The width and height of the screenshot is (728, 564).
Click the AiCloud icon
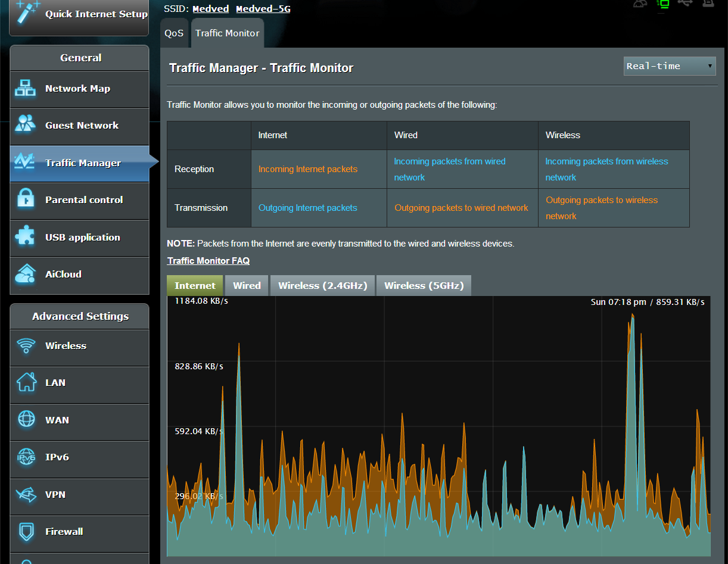click(x=26, y=275)
